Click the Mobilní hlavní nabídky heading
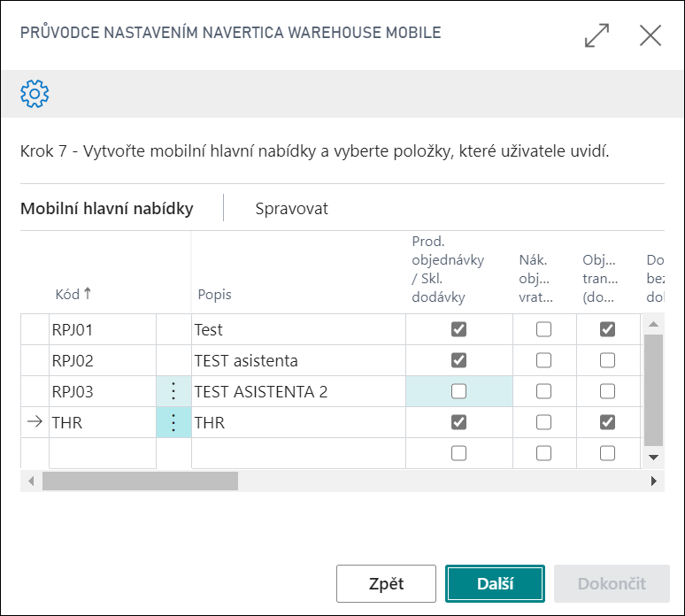This screenshot has height=616, width=685. (x=106, y=208)
